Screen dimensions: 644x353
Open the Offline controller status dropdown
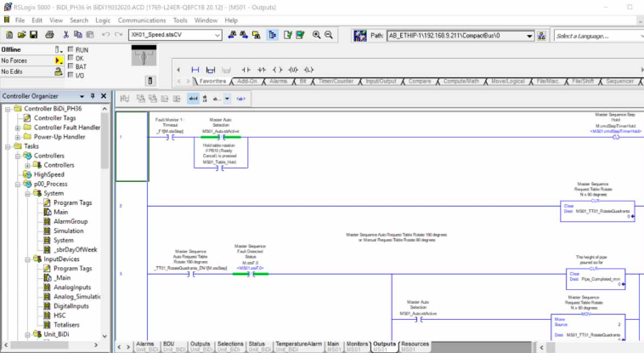[x=59, y=50]
